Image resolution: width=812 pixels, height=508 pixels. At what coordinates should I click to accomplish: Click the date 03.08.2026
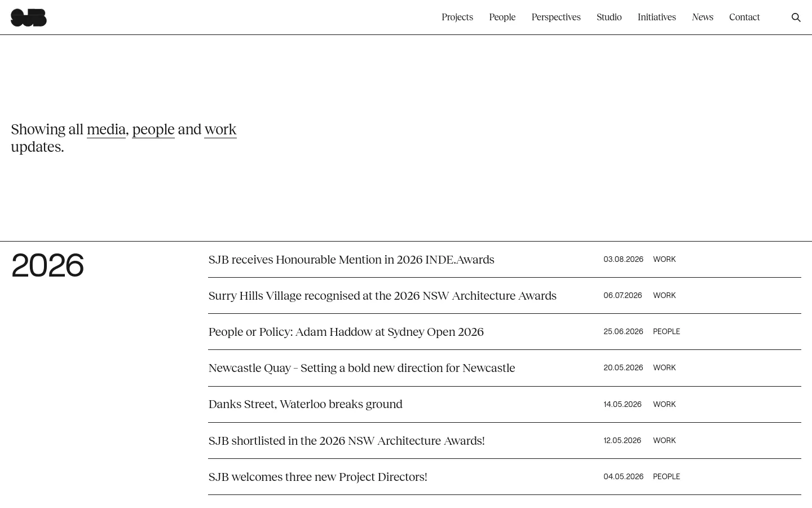623,260
